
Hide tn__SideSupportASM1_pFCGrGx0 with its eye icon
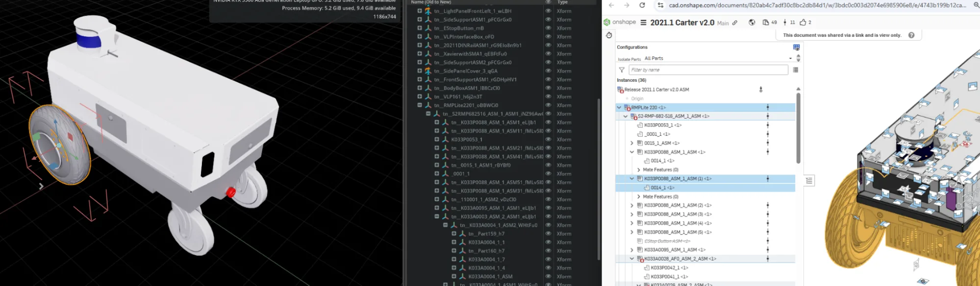548,20
